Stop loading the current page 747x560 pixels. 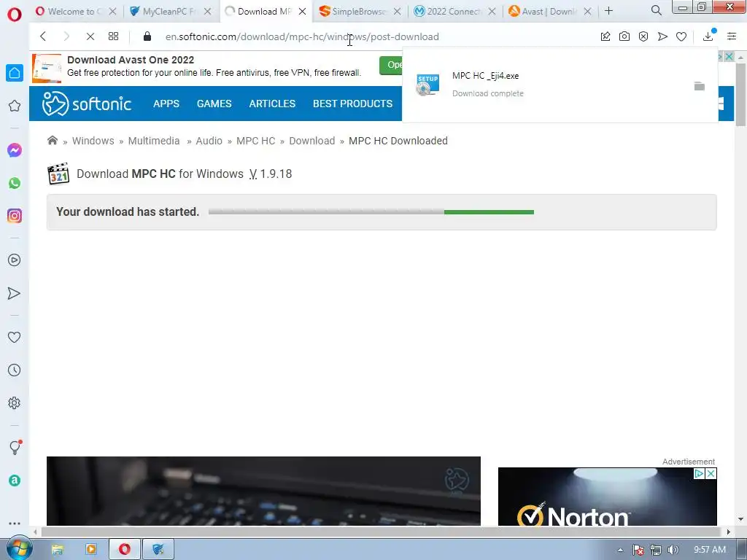[x=90, y=36]
